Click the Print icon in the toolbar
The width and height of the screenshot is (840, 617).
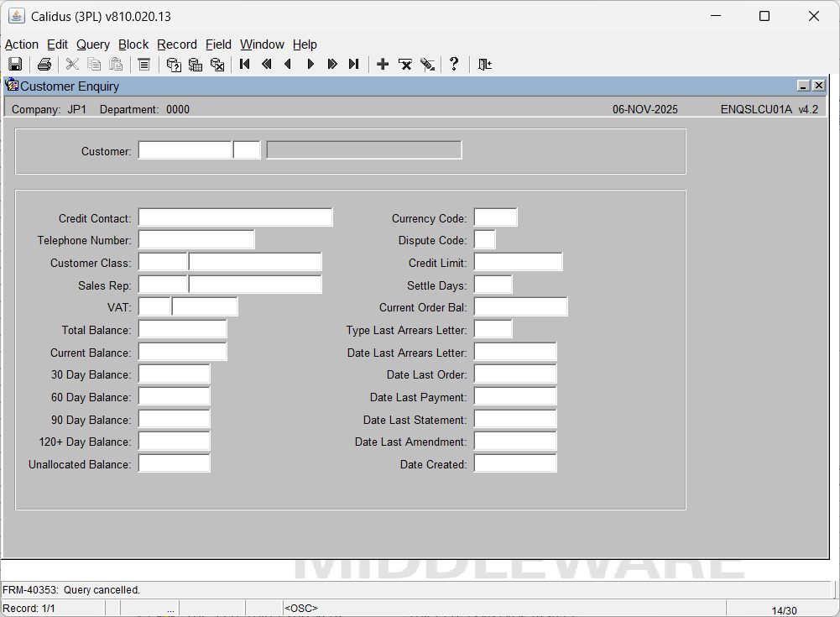[x=44, y=65]
